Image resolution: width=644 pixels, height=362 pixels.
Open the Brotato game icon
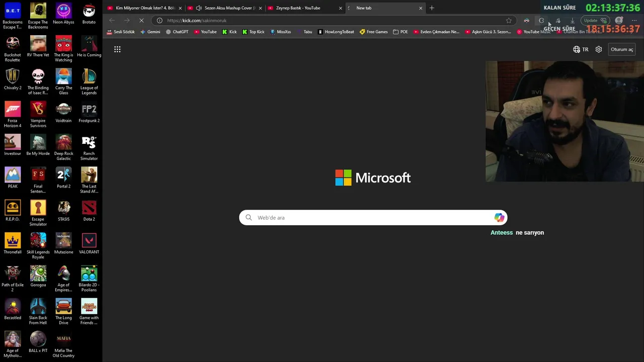[89, 14]
